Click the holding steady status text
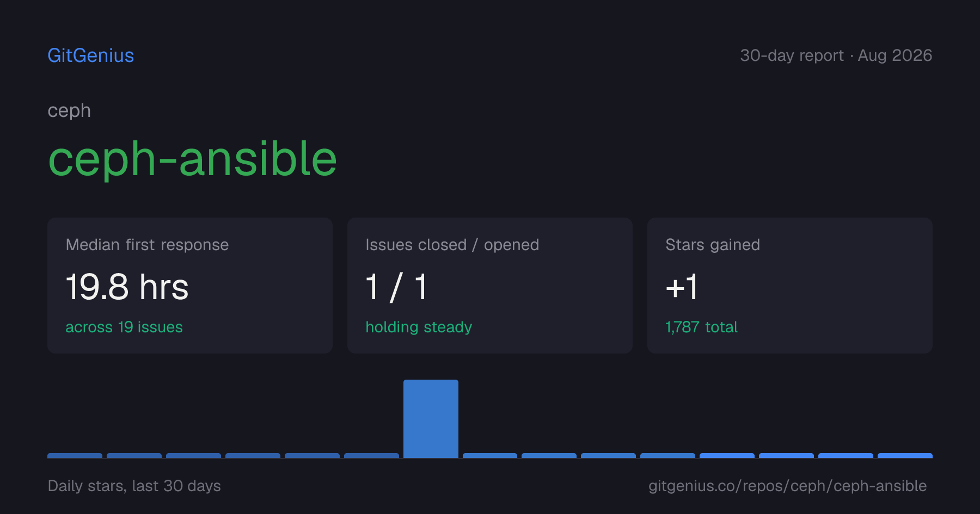The image size is (980, 514). point(419,327)
